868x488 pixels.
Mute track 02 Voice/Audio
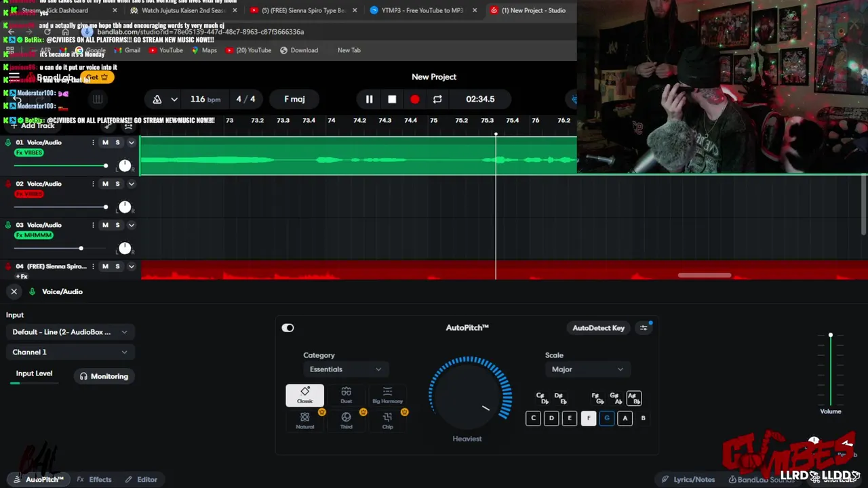105,184
